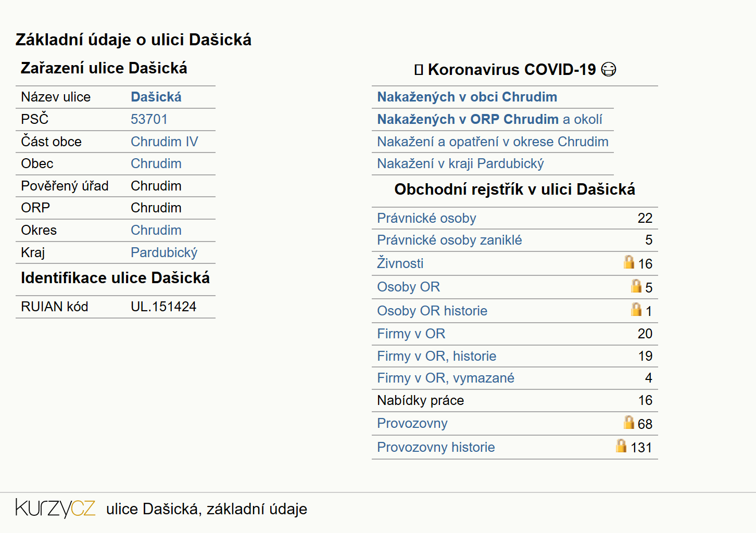Open the Chrudim IV district link
The width and height of the screenshot is (756, 533).
pyautogui.click(x=165, y=142)
